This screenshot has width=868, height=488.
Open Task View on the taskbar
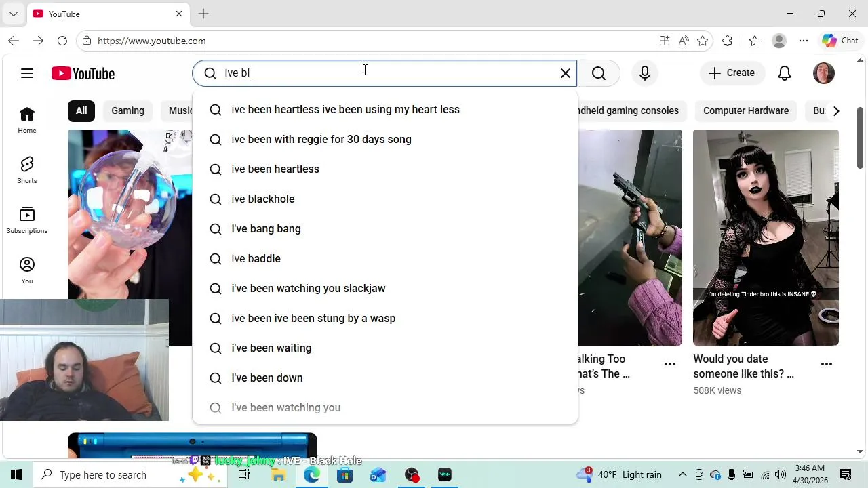(244, 474)
